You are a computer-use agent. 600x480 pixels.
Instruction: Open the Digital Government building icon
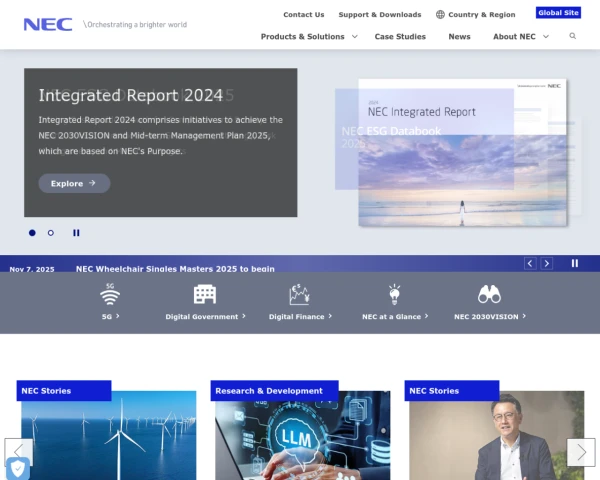click(x=205, y=294)
